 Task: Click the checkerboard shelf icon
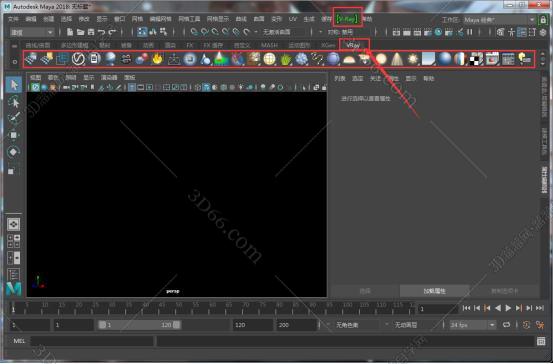pyautogui.click(x=476, y=59)
